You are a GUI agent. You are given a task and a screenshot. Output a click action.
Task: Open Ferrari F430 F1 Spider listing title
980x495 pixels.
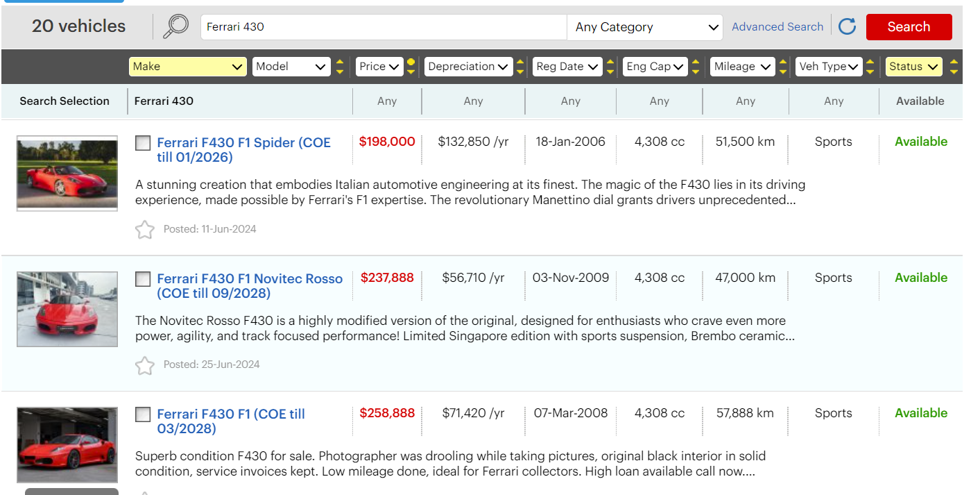[243, 150]
